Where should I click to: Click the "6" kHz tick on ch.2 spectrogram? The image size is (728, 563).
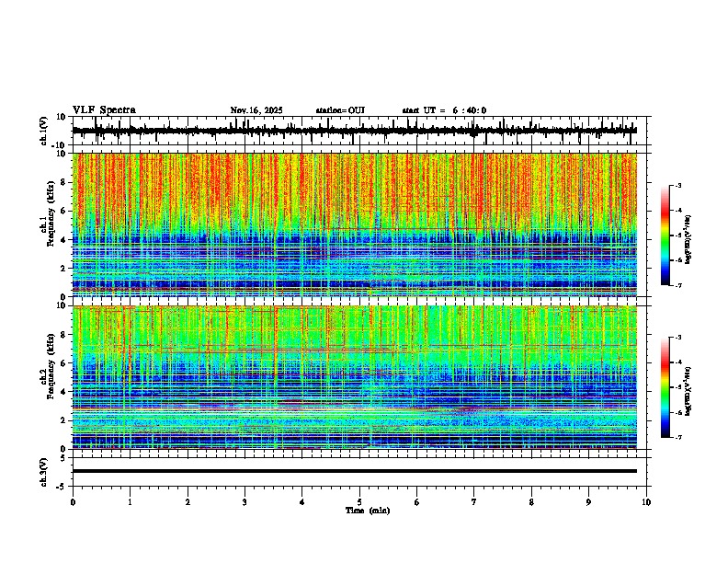64,363
